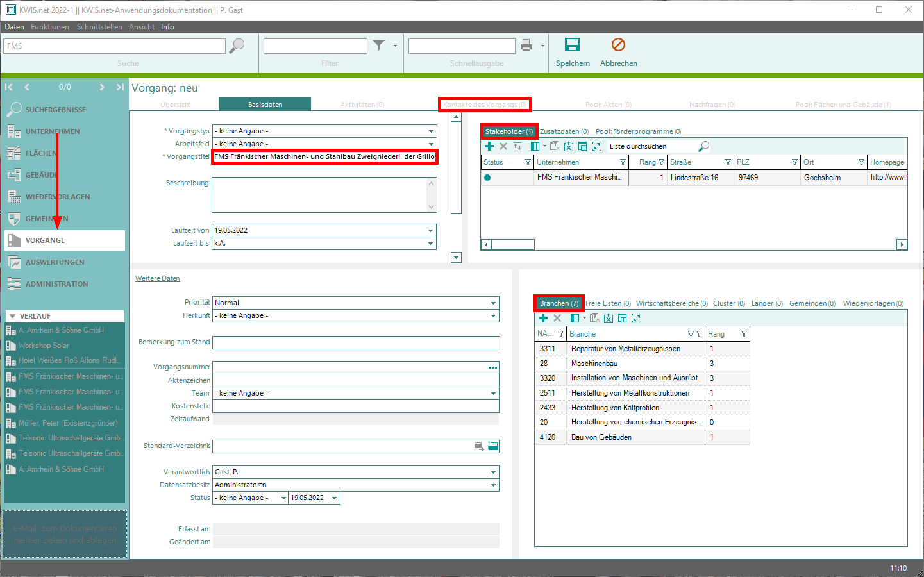Collapse the VERLAUF section
The image size is (924, 577).
point(13,316)
